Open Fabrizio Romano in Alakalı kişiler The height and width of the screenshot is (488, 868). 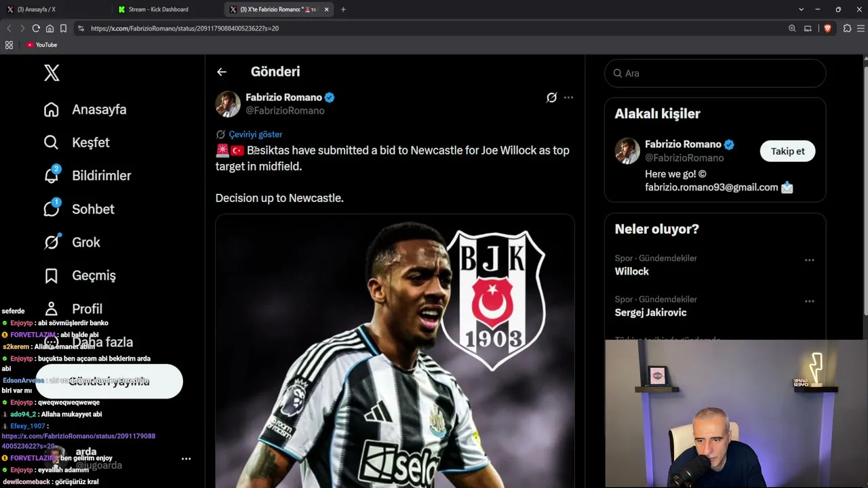coord(683,144)
